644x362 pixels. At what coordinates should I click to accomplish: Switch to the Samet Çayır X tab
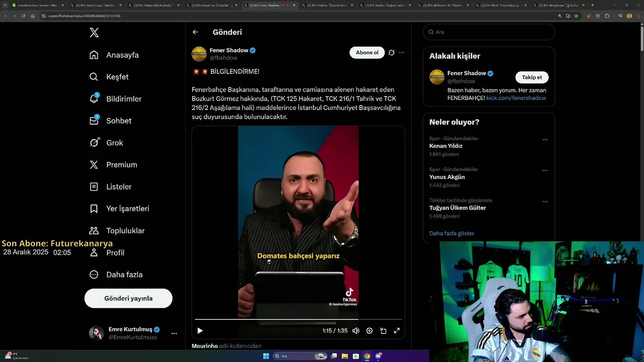tap(96, 5)
